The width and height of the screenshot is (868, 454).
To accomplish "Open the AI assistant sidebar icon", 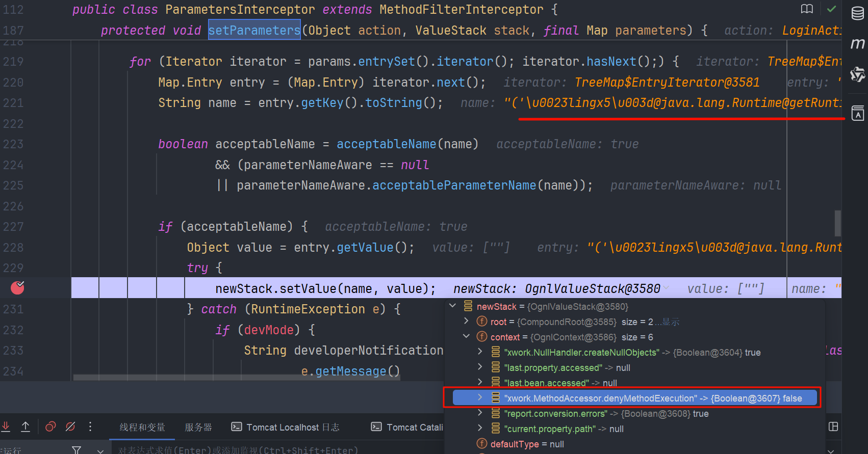I will (x=858, y=74).
